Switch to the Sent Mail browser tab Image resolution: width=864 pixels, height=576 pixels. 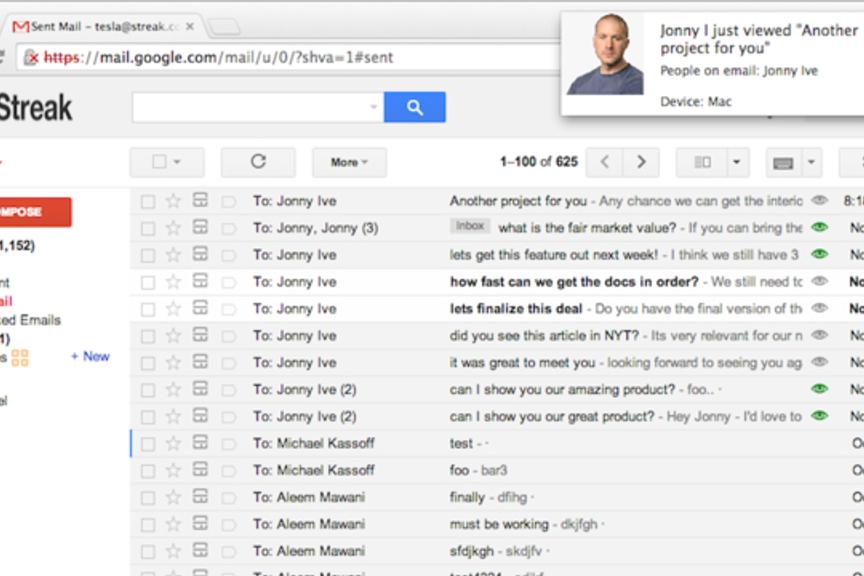coord(104,26)
